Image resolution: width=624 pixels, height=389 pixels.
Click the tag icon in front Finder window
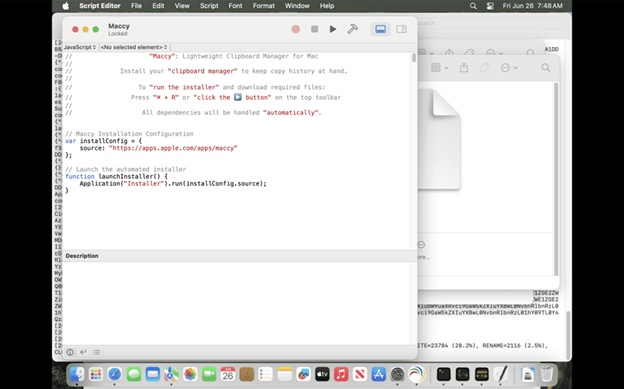point(484,68)
